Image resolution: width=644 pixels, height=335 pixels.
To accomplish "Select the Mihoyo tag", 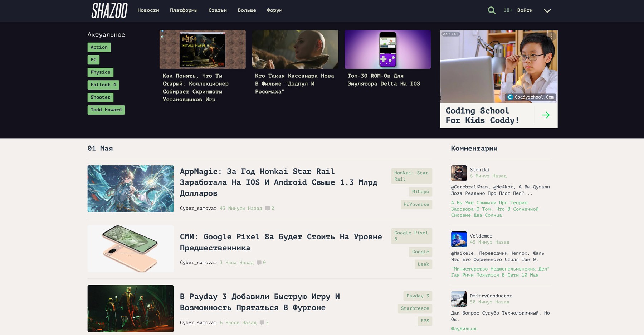I will (x=420, y=192).
